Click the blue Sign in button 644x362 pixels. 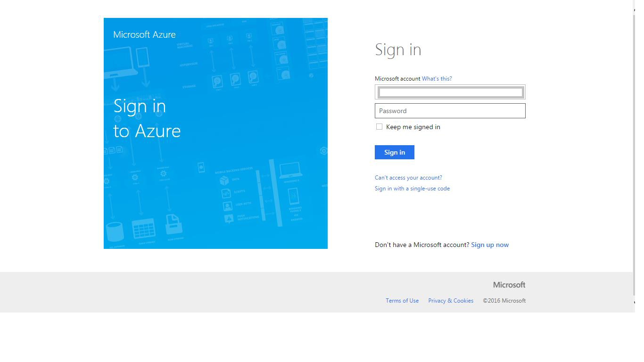pyautogui.click(x=395, y=152)
